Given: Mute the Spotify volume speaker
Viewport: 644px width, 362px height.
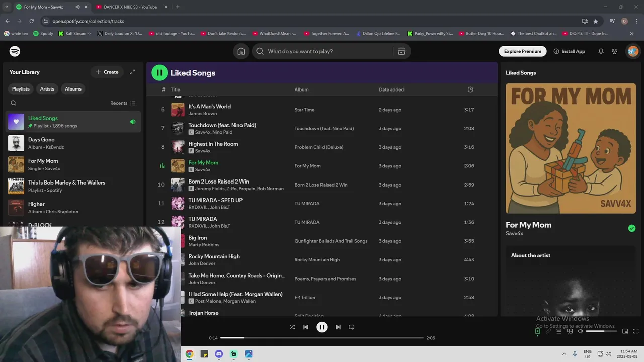Looking at the screenshot, I should [x=580, y=331].
